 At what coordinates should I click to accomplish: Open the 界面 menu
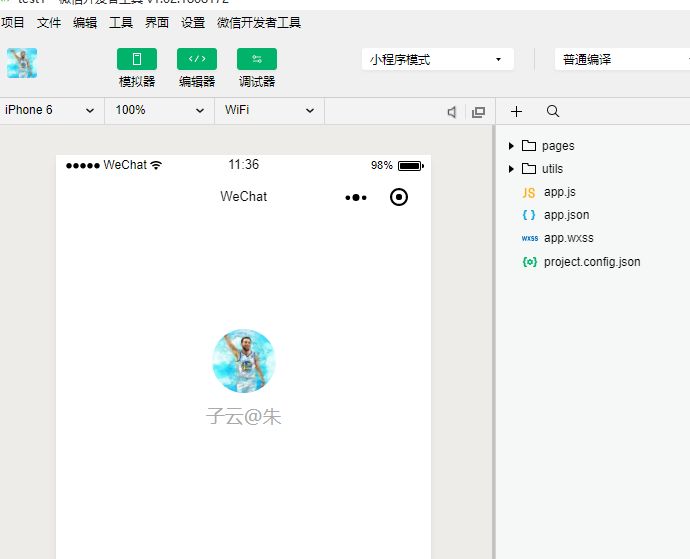pos(157,22)
